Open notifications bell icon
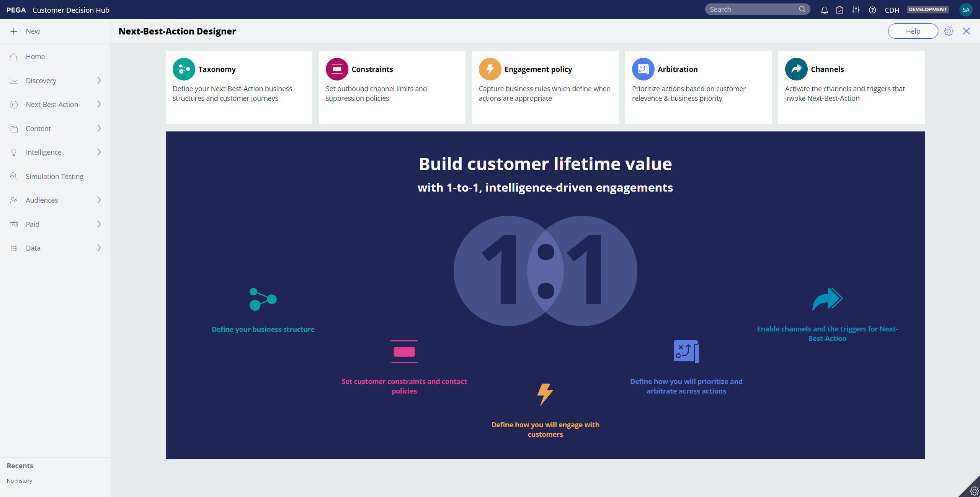 coord(824,10)
